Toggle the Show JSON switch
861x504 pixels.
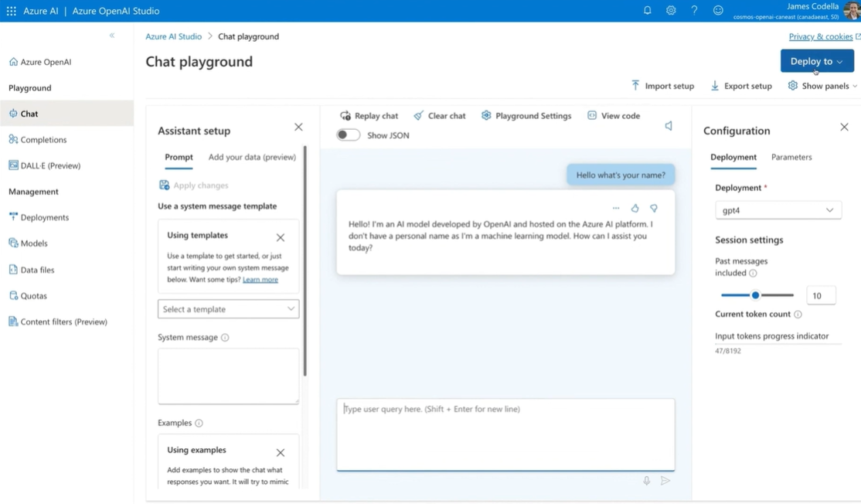349,135
